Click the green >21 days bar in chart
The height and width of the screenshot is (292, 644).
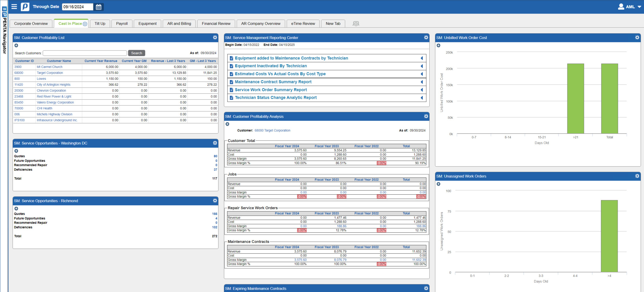tap(575, 99)
